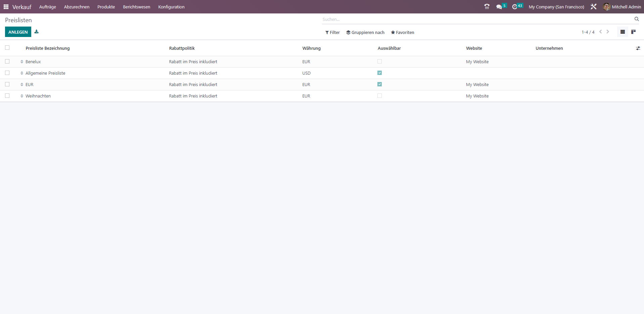Open the Favoriten dropdown

coord(402,33)
